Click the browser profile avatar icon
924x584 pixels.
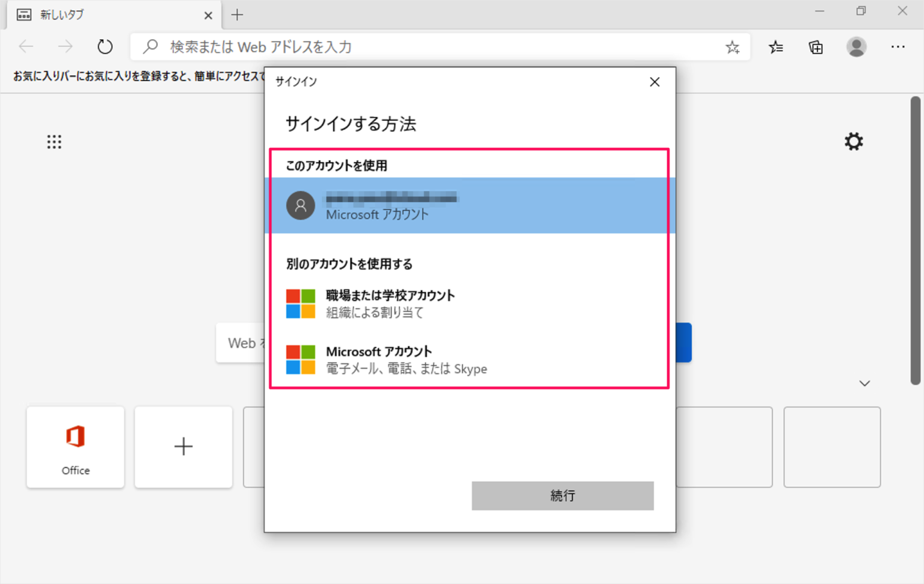pyautogui.click(x=855, y=46)
